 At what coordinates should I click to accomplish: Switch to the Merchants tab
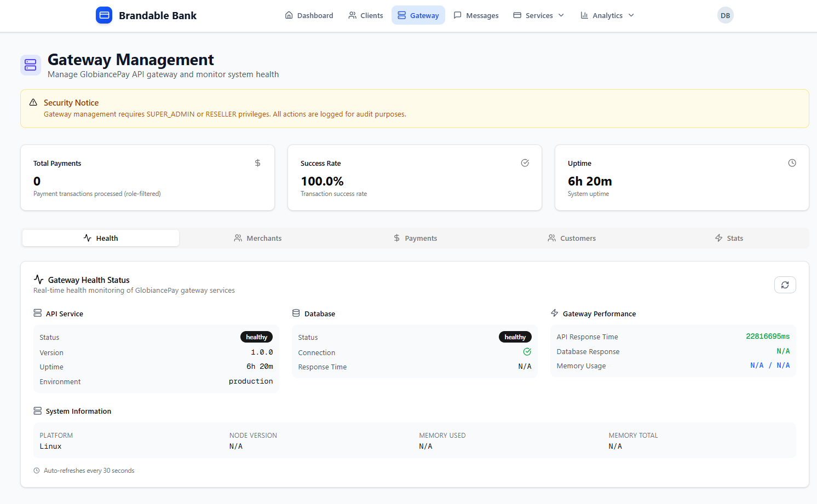pyautogui.click(x=258, y=238)
